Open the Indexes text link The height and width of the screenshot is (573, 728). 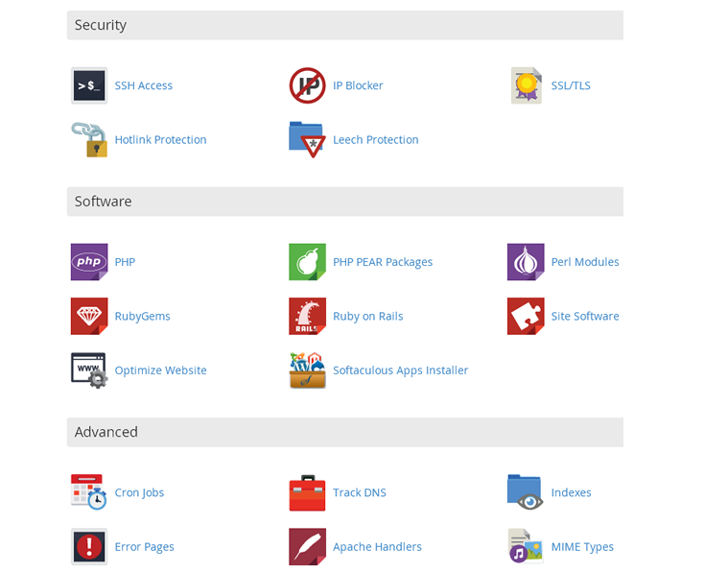point(571,492)
